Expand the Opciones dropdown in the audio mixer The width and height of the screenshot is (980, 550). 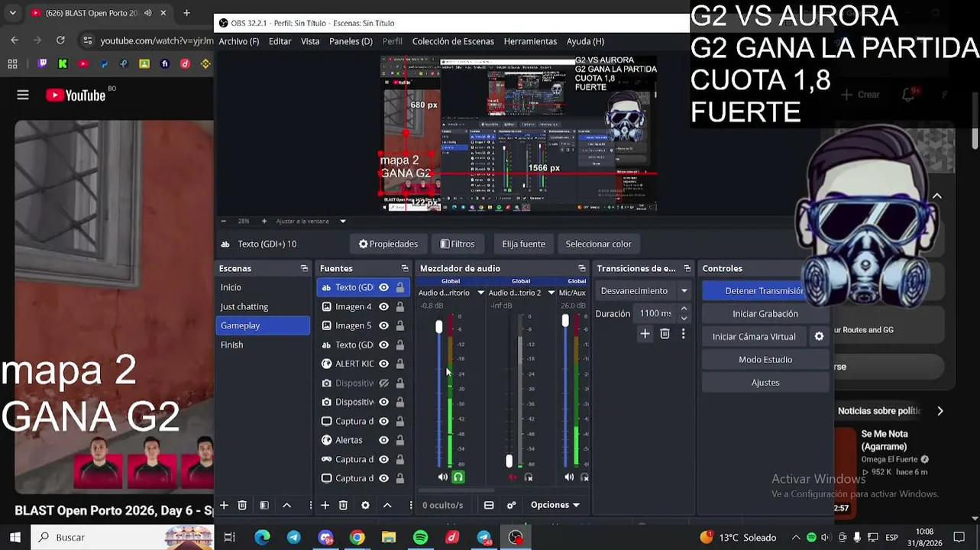click(555, 505)
